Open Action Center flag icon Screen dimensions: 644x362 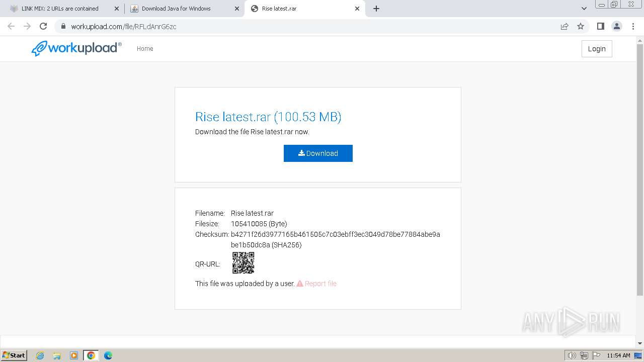click(x=596, y=355)
